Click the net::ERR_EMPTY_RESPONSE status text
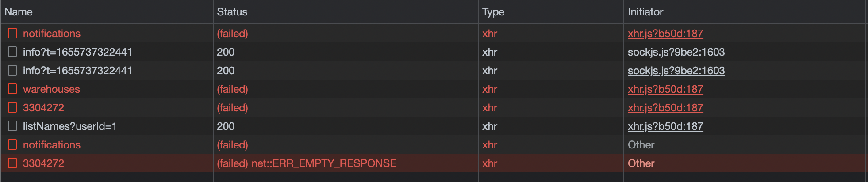This screenshot has height=182, width=868. click(x=324, y=163)
